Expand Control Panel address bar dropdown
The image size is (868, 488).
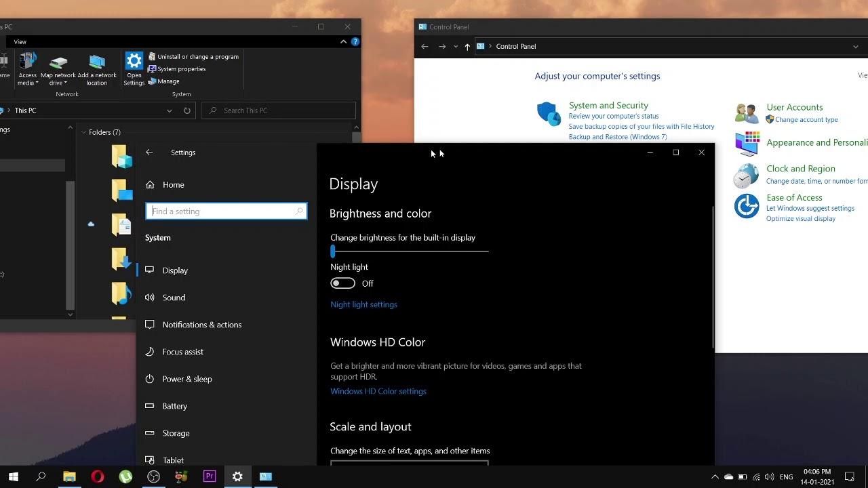(856, 47)
